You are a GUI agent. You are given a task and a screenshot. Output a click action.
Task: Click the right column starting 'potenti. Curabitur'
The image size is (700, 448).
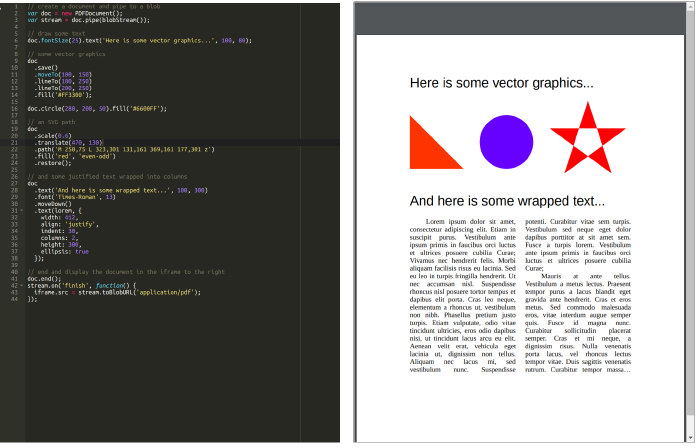pyautogui.click(x=578, y=295)
